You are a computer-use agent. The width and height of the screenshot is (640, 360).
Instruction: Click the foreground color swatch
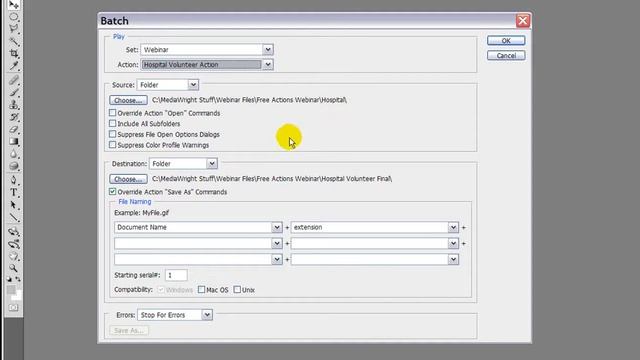(11, 290)
